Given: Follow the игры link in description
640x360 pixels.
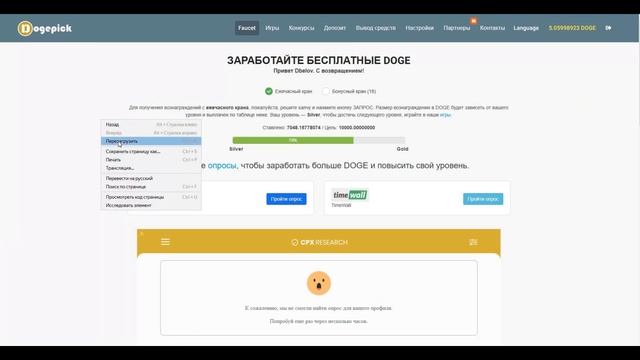Looking at the screenshot, I should (x=445, y=115).
